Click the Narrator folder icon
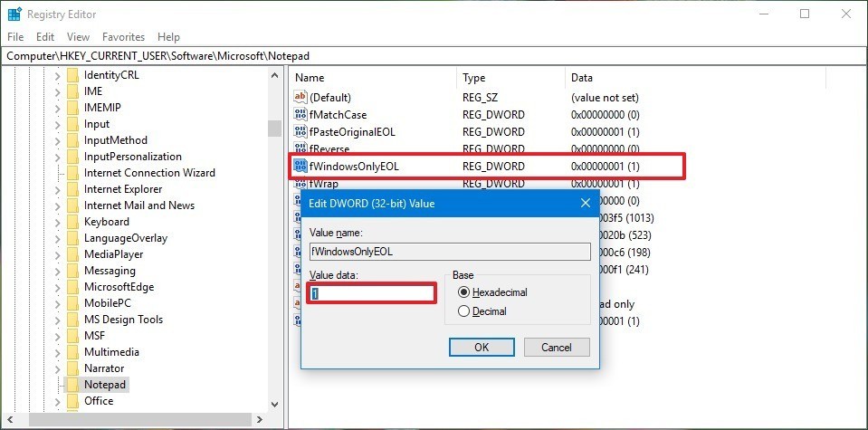Image resolution: width=868 pixels, height=430 pixels. (72, 368)
